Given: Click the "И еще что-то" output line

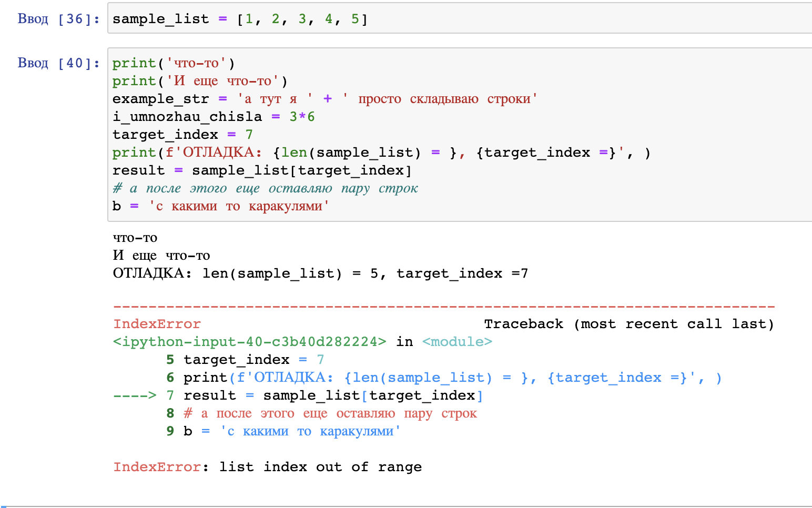Looking at the screenshot, I should click(161, 256).
